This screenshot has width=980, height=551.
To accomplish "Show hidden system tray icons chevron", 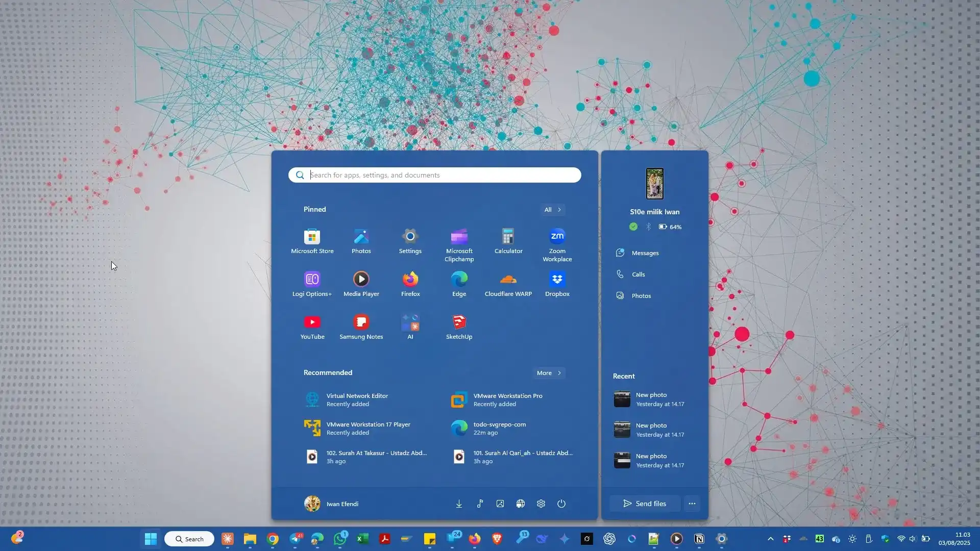I will coord(770,539).
